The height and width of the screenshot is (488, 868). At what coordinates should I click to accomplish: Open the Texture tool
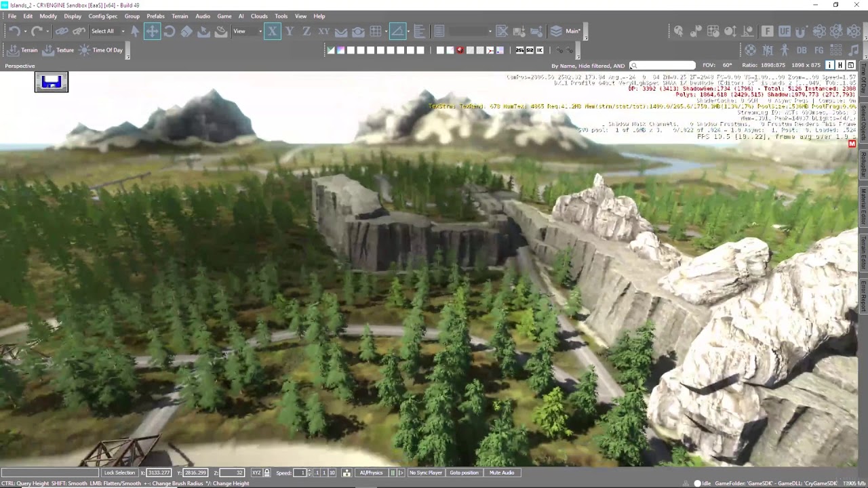point(58,50)
